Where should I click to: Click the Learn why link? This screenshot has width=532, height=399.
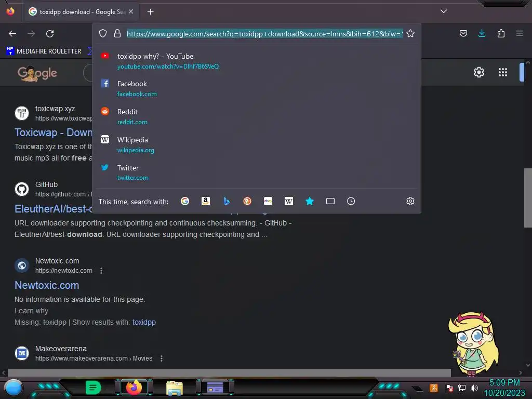tap(31, 311)
